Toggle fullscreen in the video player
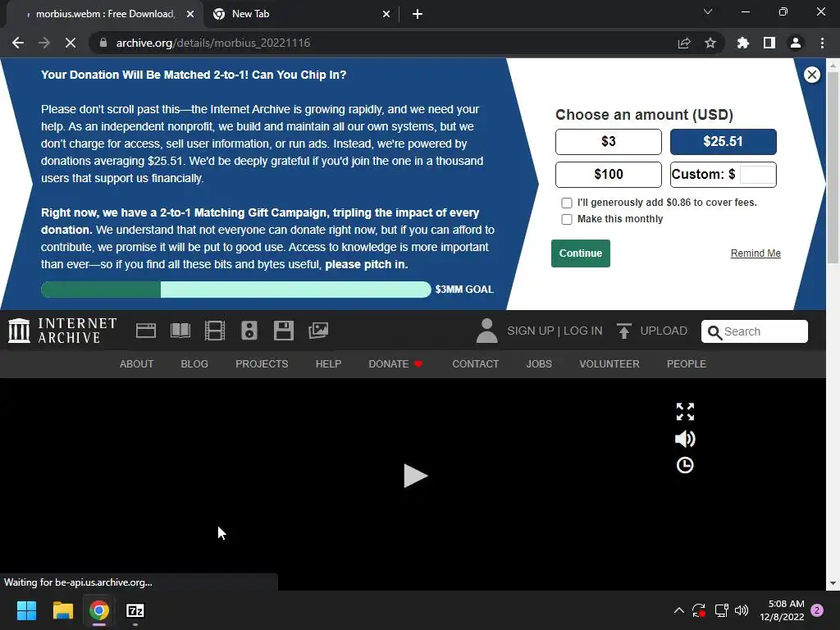Image resolution: width=840 pixels, height=630 pixels. pos(685,412)
